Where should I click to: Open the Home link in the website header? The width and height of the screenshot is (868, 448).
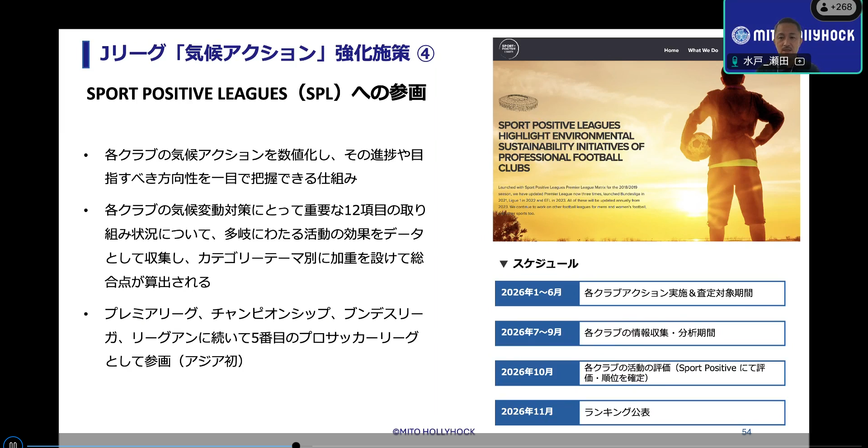pos(671,50)
